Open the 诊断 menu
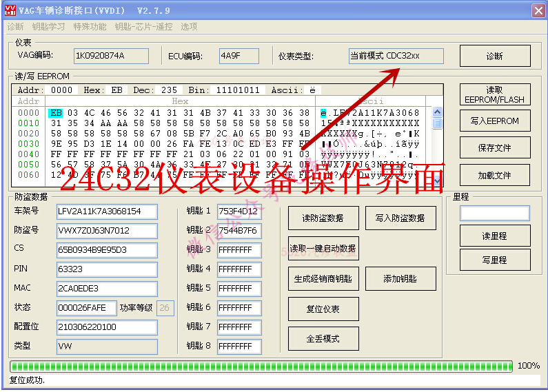This screenshot has height=392, width=548. click(15, 27)
